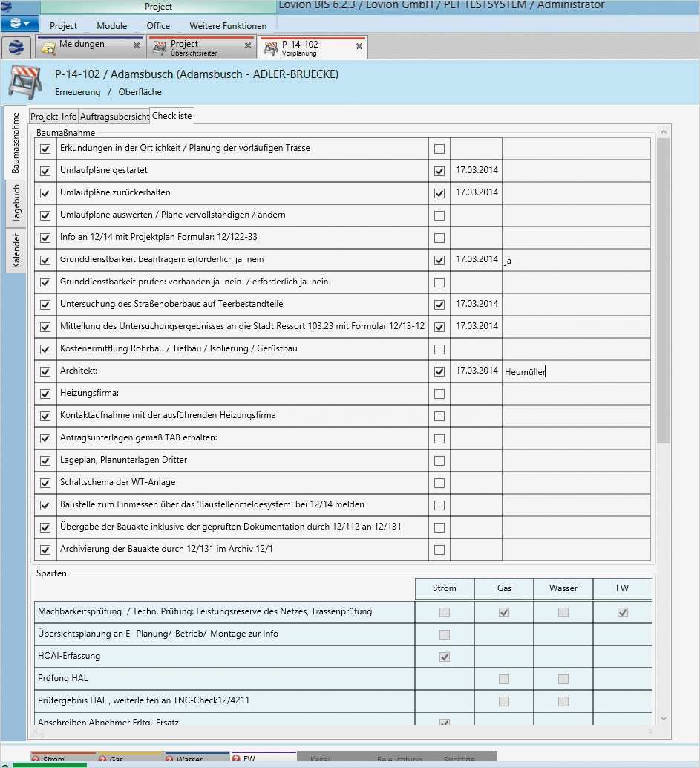Click the Meldungen tab note icon
Viewport: 700px width, 768px height.
(x=48, y=48)
